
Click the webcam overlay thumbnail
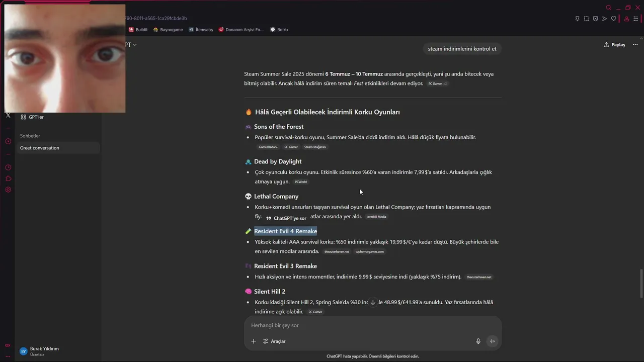pos(65,58)
